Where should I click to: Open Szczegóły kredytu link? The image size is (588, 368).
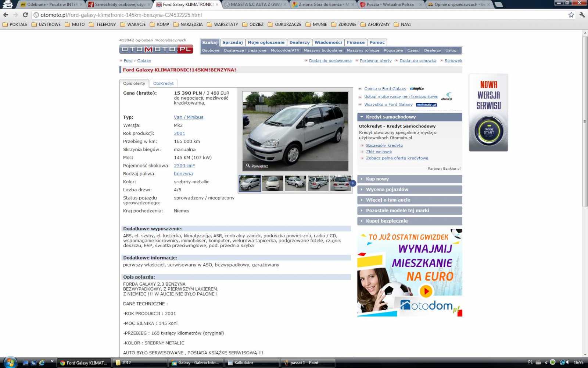[384, 145]
